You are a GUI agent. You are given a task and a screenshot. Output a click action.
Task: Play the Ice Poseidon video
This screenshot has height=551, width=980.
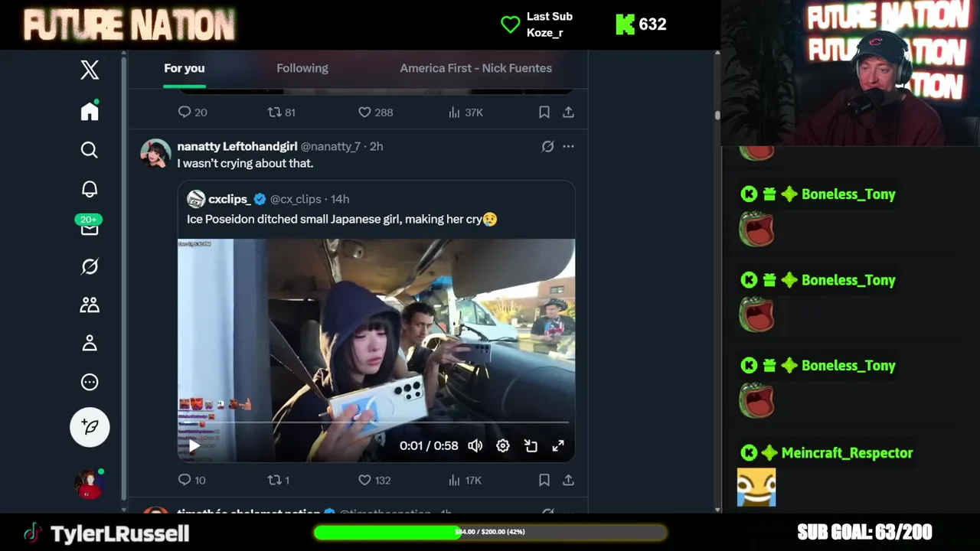194,445
